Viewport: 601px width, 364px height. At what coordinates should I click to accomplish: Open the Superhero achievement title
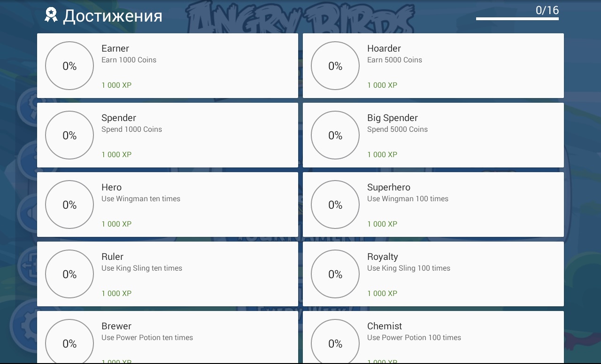389,187
